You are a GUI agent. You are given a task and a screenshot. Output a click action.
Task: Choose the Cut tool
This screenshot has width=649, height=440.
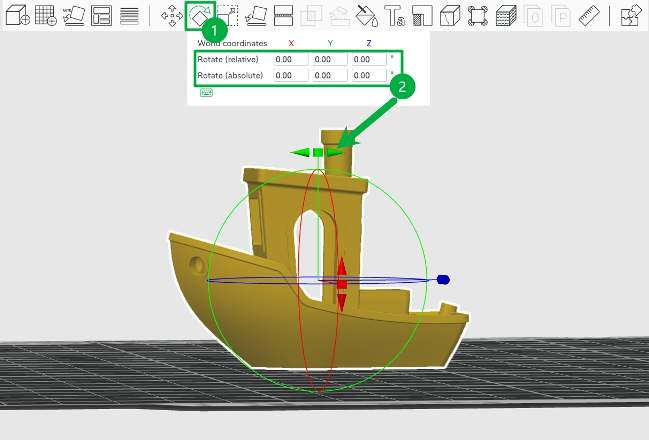284,15
